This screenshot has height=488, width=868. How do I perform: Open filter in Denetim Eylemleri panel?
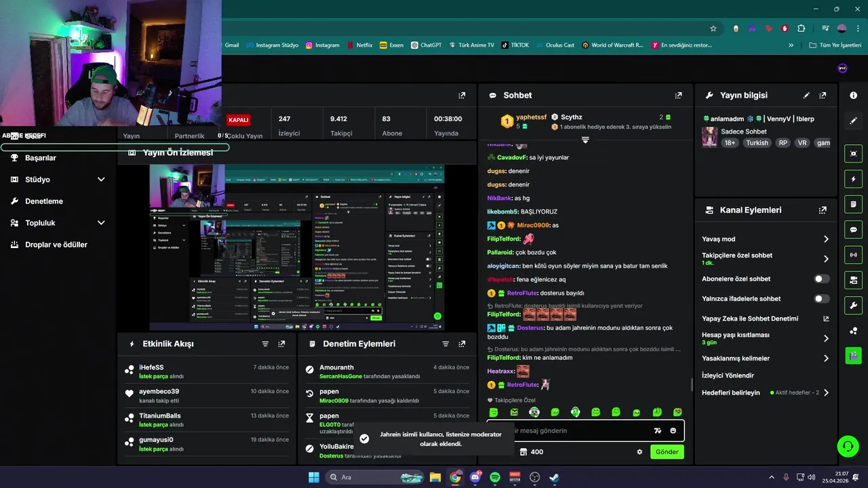click(x=446, y=344)
